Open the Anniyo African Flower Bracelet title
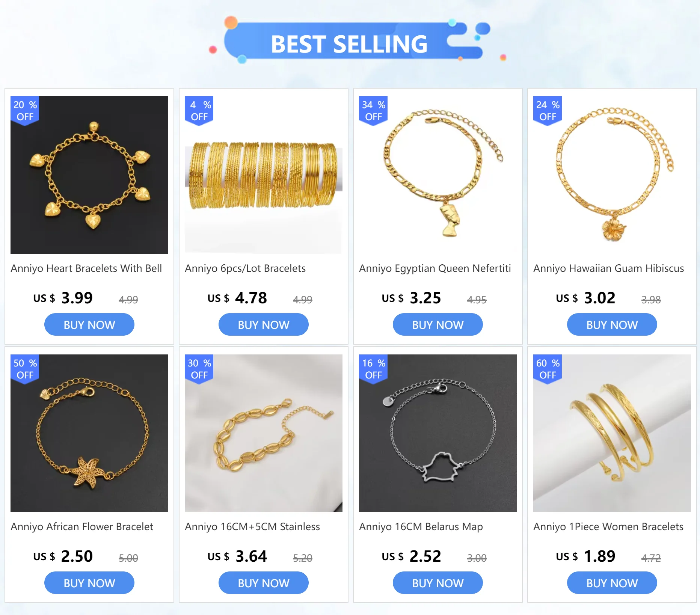The image size is (700, 615). pyautogui.click(x=82, y=527)
